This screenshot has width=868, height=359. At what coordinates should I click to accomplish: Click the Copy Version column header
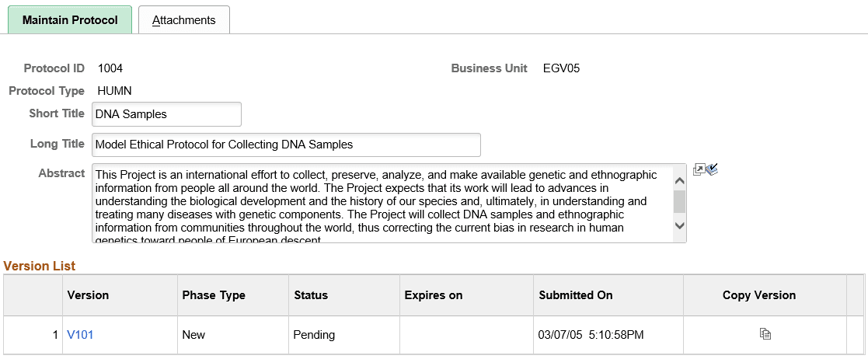(x=759, y=295)
